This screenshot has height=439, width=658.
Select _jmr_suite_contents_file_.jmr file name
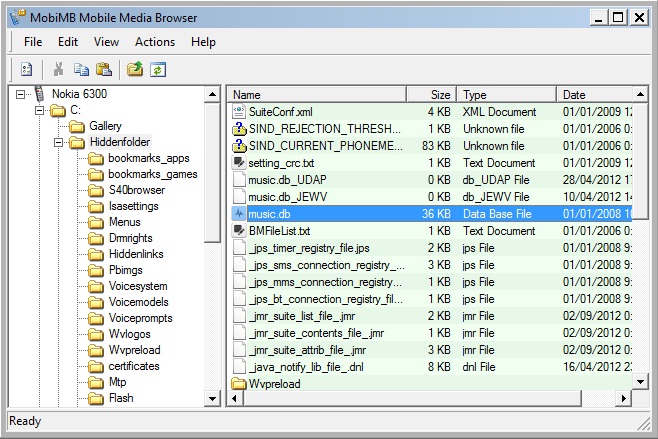[x=316, y=333]
